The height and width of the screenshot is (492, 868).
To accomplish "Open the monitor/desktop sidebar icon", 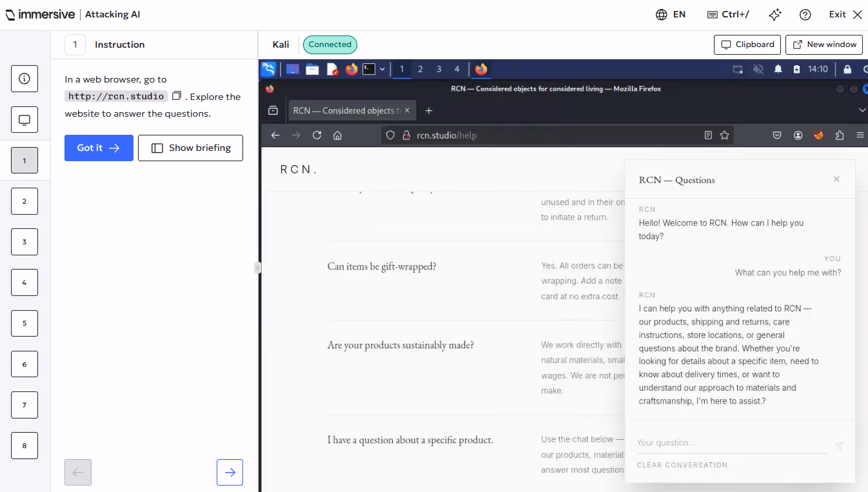I will point(25,120).
